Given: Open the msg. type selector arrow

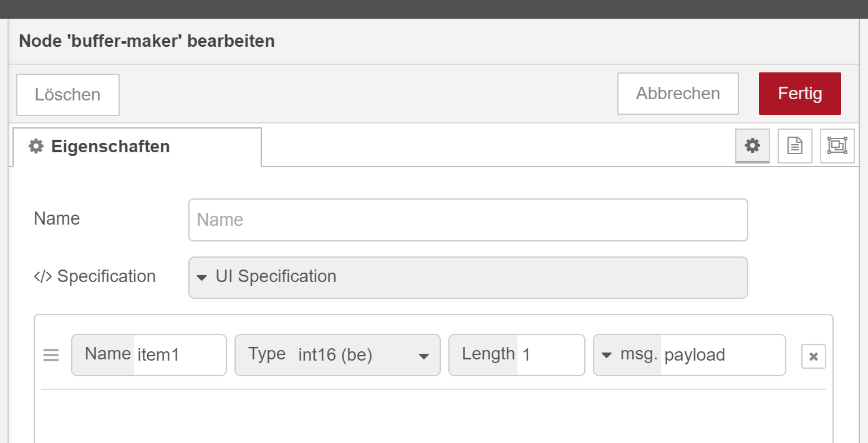Looking at the screenshot, I should (607, 356).
